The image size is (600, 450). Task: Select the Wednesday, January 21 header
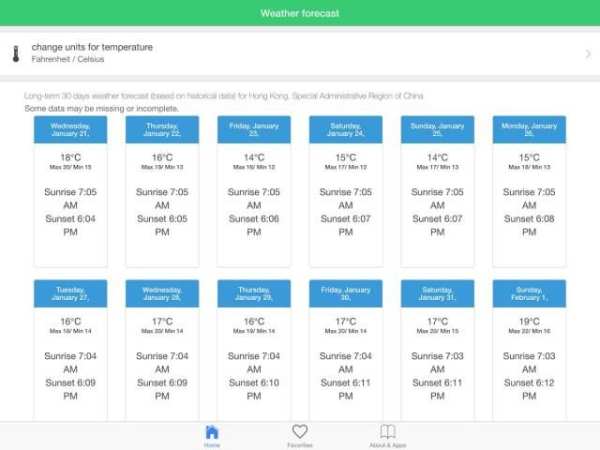click(70, 130)
